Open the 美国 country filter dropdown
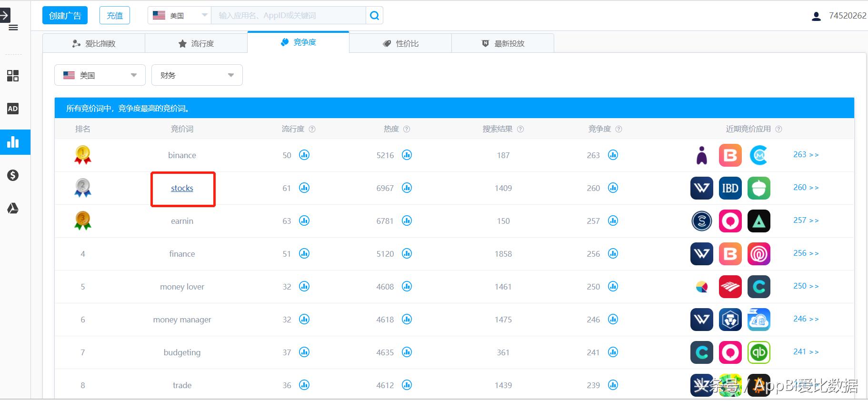The width and height of the screenshot is (868, 401). pyautogui.click(x=100, y=75)
